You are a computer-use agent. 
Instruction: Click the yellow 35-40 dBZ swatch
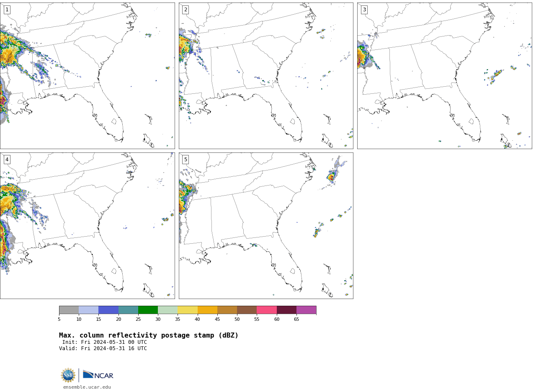click(188, 310)
